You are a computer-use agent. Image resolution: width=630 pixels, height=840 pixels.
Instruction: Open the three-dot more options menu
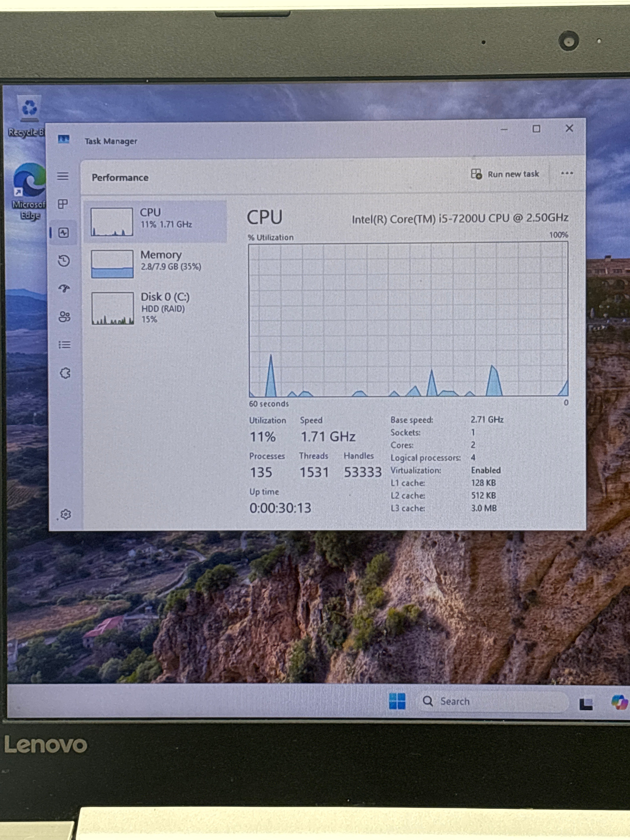pyautogui.click(x=567, y=173)
